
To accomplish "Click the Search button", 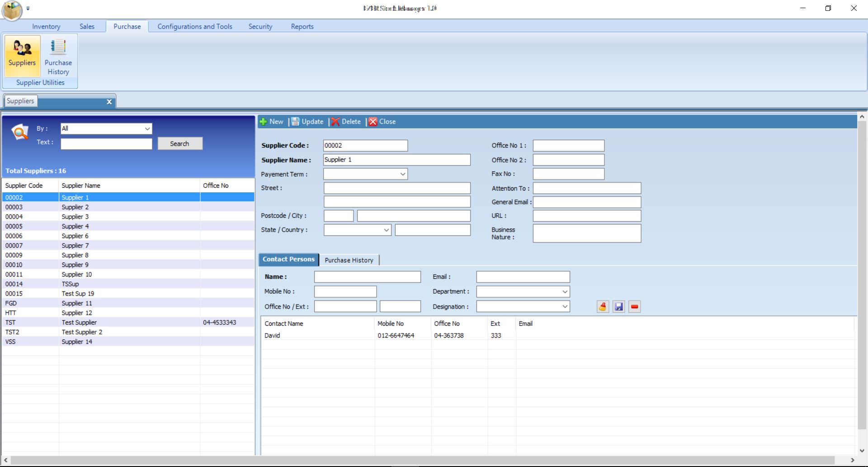I will coord(180,143).
